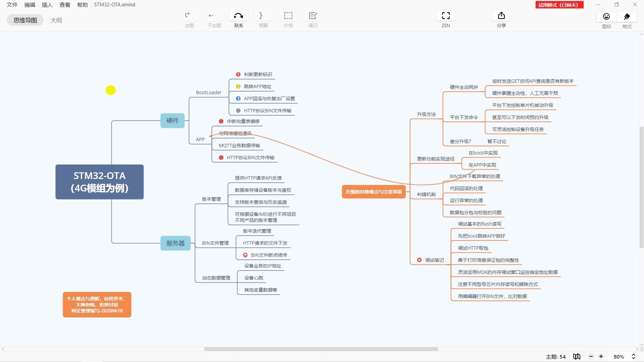Click the horizontal scrollbar thumb

pyautogui.click(x=321, y=349)
